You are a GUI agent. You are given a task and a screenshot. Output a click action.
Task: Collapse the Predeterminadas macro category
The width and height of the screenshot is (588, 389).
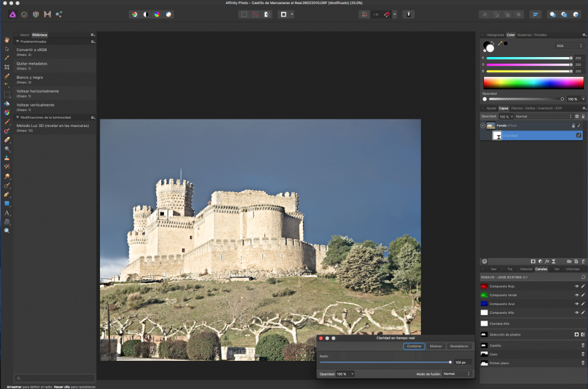pyautogui.click(x=18, y=42)
